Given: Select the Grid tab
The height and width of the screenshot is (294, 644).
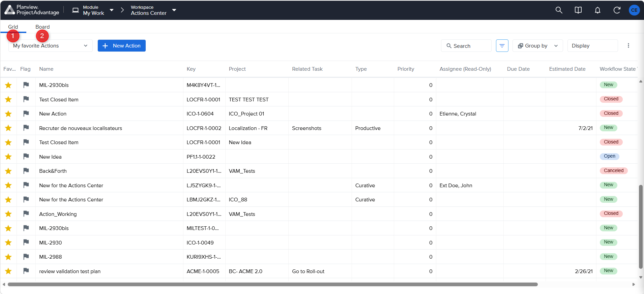Looking at the screenshot, I should [13, 27].
